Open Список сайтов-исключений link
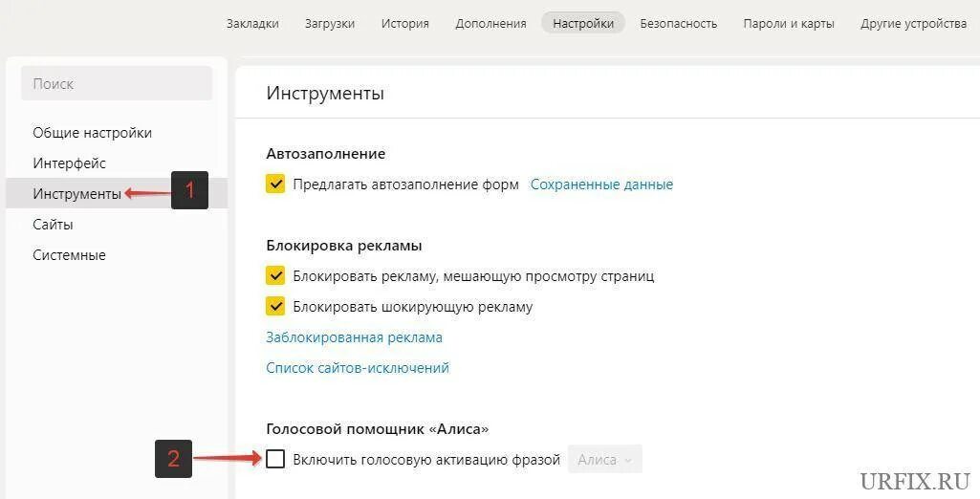The height and width of the screenshot is (499, 980). coord(358,368)
